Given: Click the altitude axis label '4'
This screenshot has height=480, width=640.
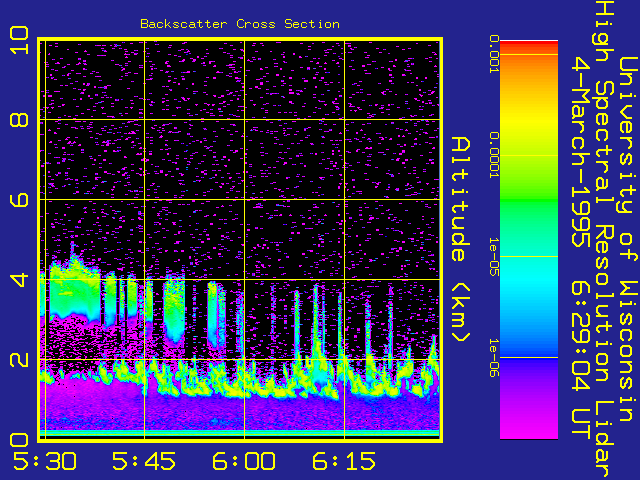Looking at the screenshot, I should click(x=20, y=280).
